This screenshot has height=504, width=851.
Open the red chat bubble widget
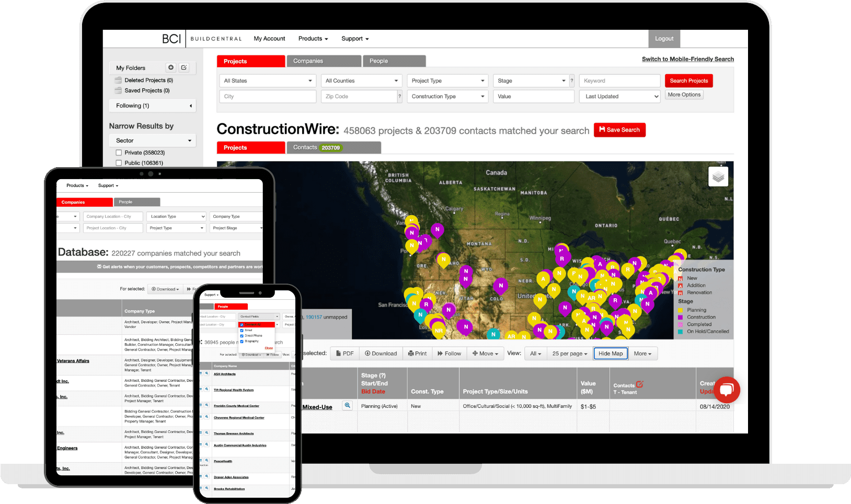coord(727,390)
